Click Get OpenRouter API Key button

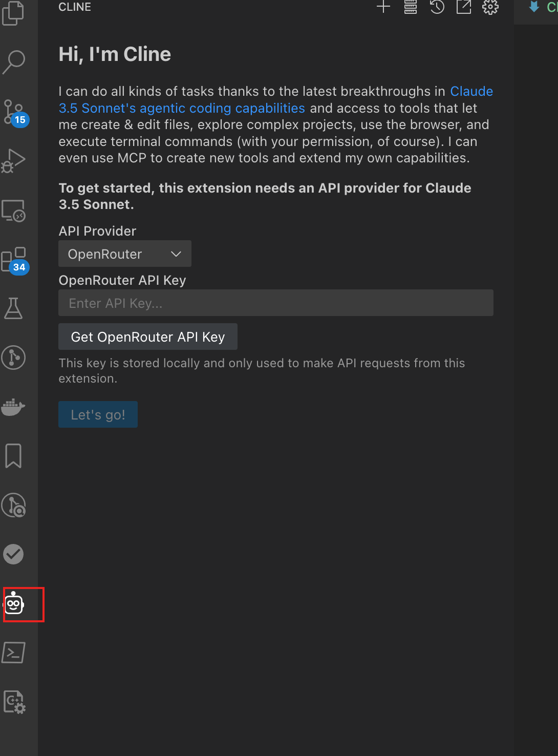click(x=148, y=337)
